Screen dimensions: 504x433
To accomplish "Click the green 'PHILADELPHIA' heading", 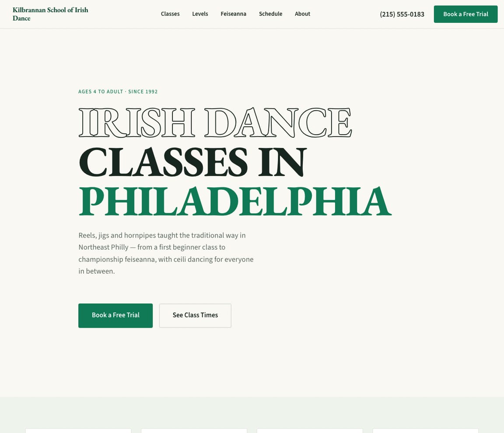I will click(235, 201).
